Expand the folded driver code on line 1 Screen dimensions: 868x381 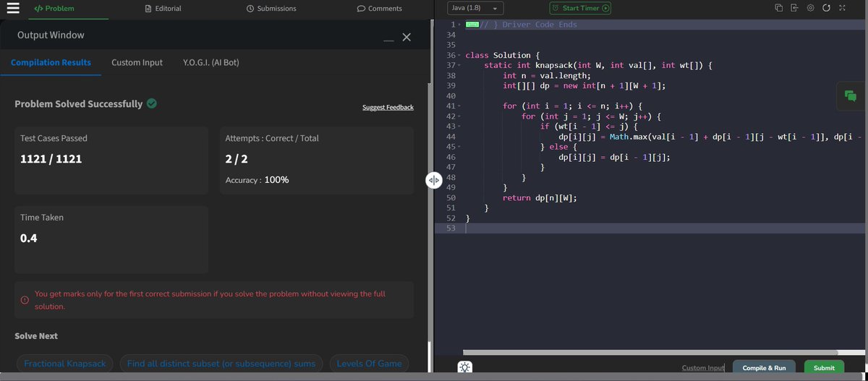(460, 25)
